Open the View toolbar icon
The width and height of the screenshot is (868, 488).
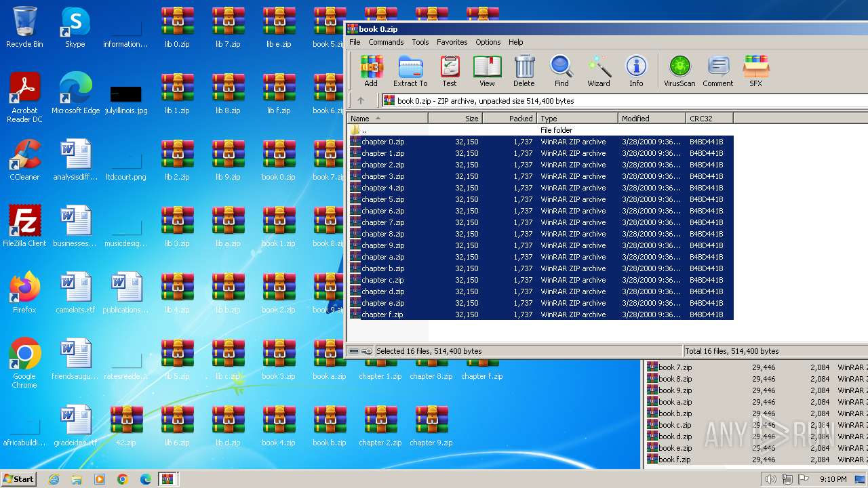click(487, 71)
